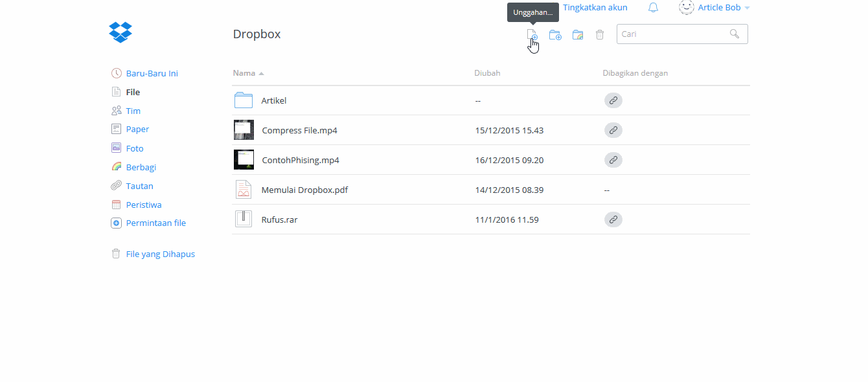Select File in the sidebar

tap(133, 92)
